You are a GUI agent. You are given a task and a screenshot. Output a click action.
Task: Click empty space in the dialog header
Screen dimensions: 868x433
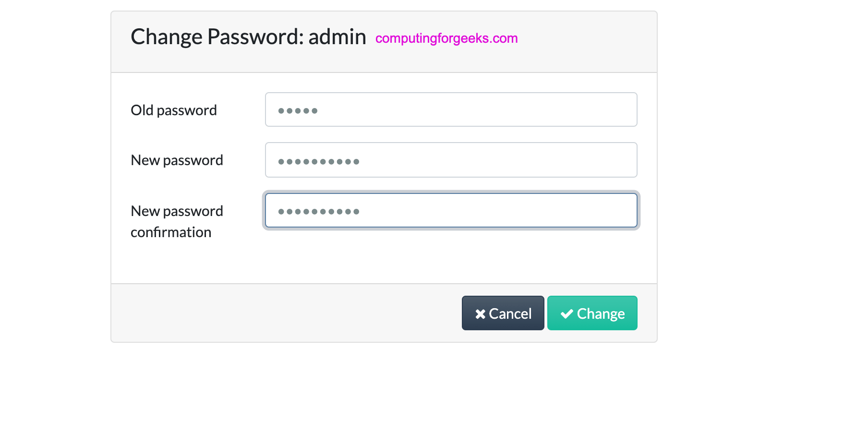coord(586,41)
